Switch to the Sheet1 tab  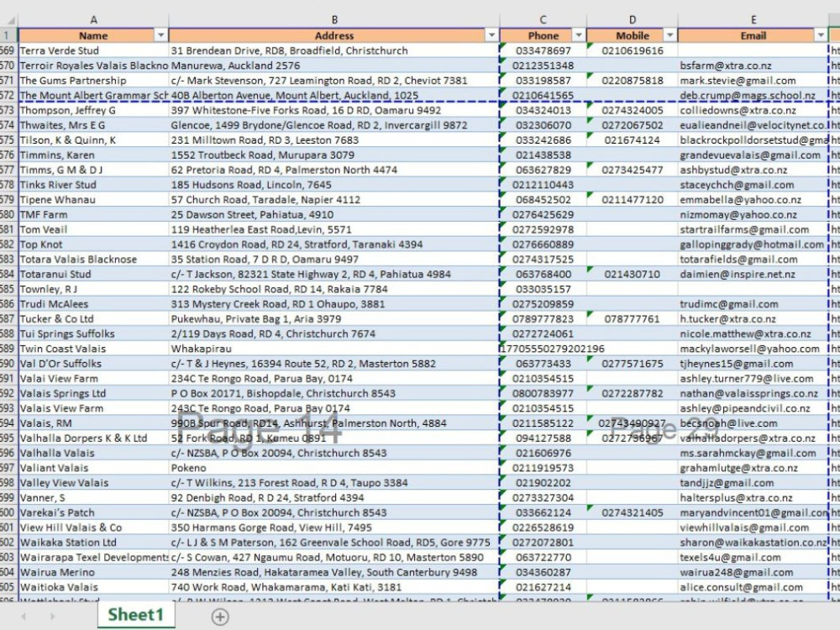tap(135, 615)
